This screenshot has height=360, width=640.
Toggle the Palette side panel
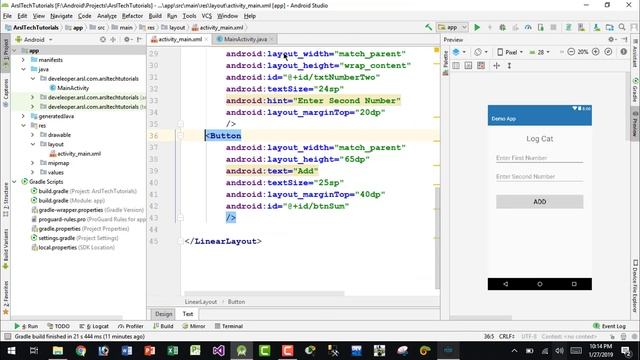tap(445, 62)
